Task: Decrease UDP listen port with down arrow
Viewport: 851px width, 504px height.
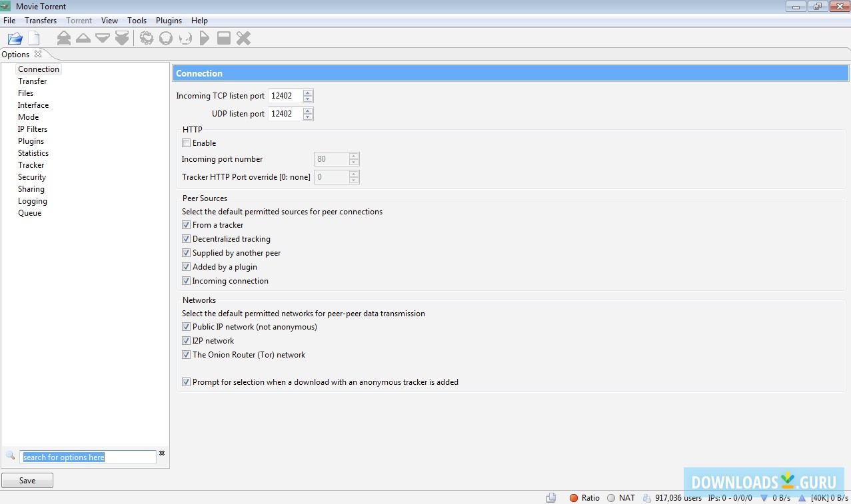Action: (307, 117)
